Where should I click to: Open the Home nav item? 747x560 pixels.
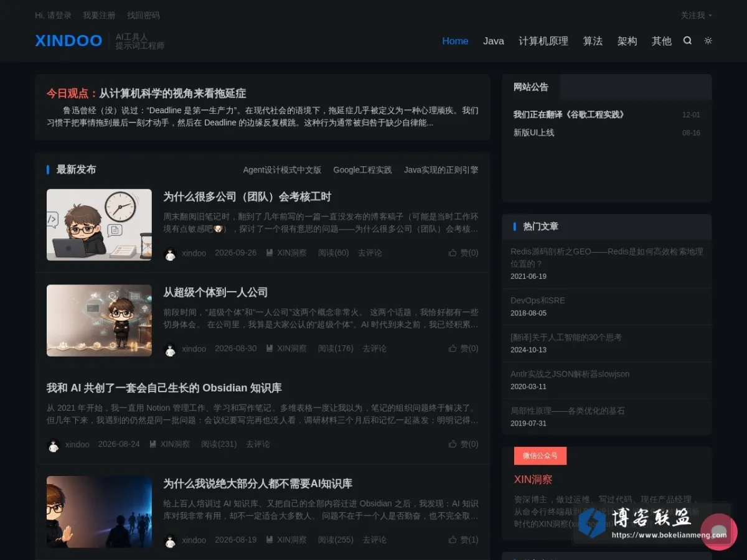point(455,41)
